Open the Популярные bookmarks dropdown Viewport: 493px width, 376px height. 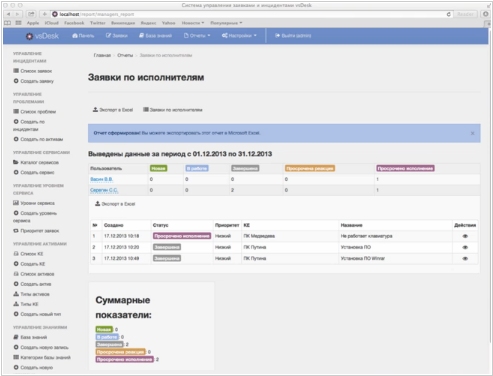click(226, 23)
